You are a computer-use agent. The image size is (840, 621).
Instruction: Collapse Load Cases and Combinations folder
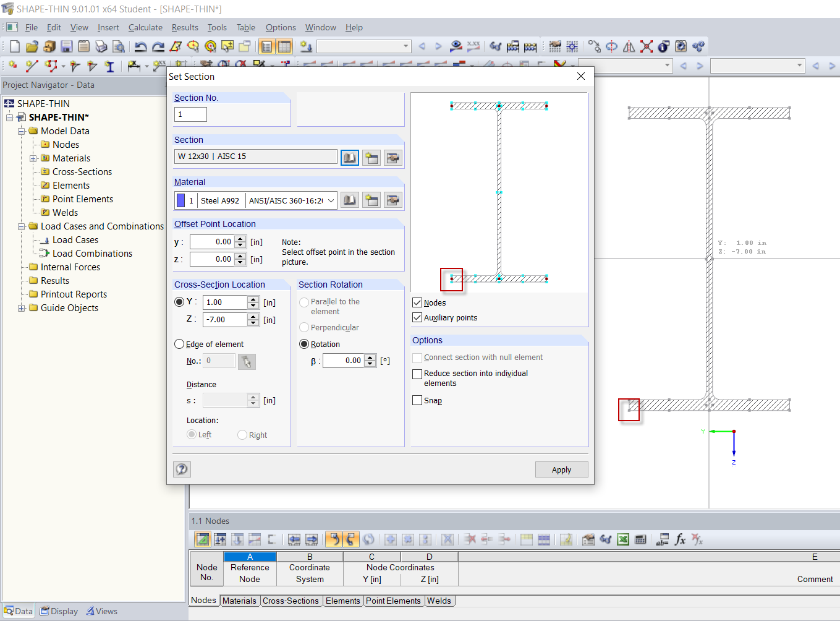(22, 226)
